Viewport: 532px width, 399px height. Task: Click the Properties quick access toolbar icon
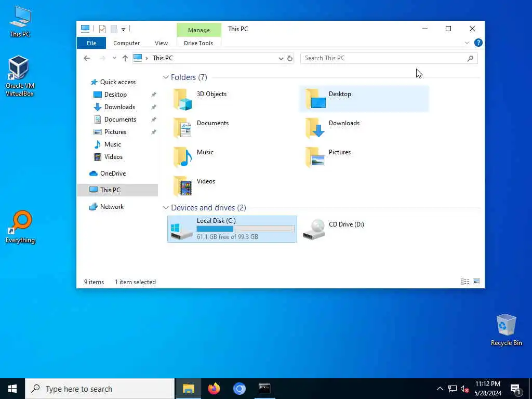(x=102, y=29)
